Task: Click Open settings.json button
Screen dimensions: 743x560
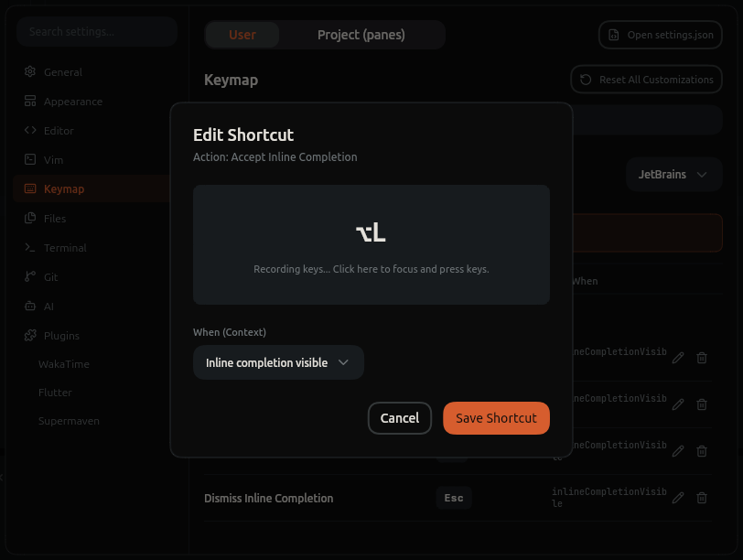Action: (x=660, y=35)
